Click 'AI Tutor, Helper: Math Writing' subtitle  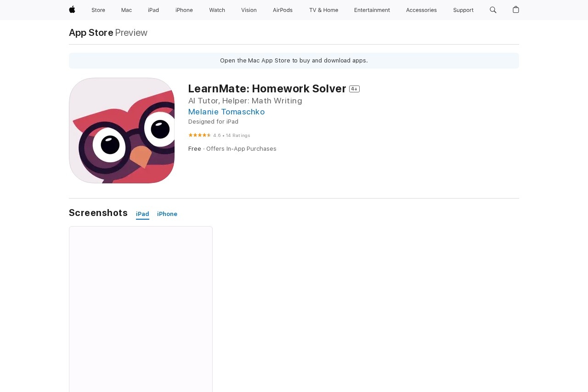point(245,101)
